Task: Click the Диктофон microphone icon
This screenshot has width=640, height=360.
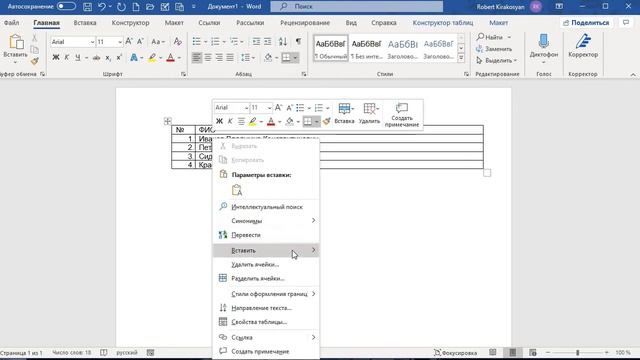Action: coord(544,42)
